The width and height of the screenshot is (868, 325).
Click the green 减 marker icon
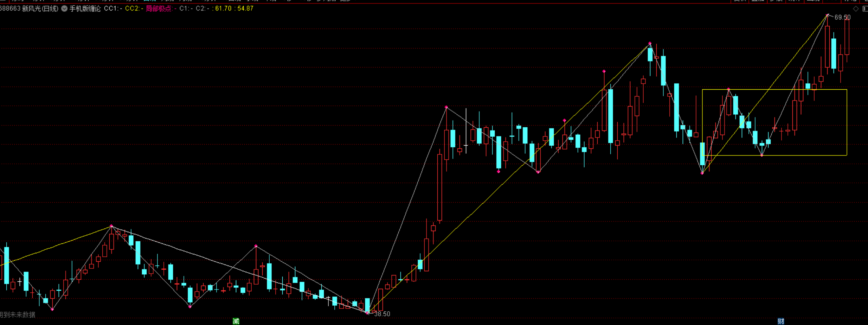point(236,321)
